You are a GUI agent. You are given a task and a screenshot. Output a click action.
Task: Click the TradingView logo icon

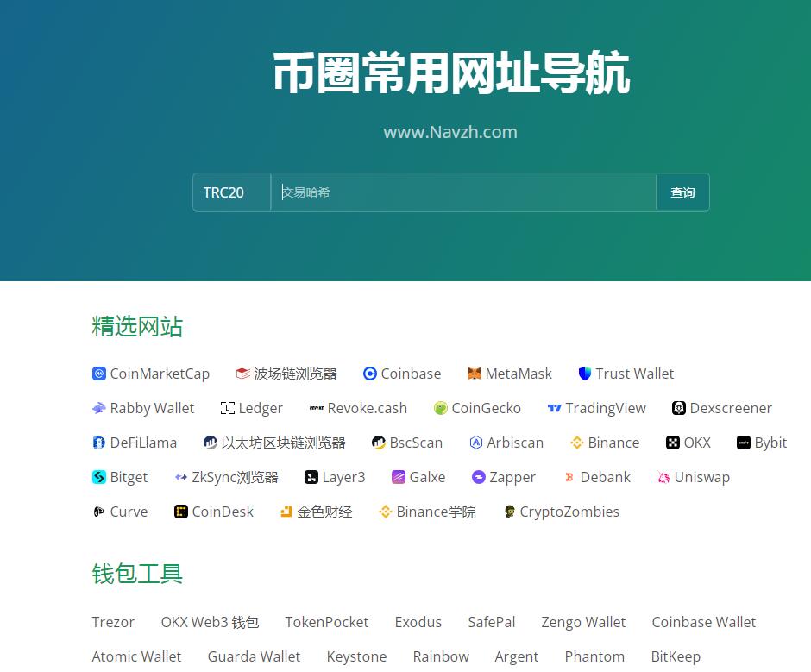point(554,408)
